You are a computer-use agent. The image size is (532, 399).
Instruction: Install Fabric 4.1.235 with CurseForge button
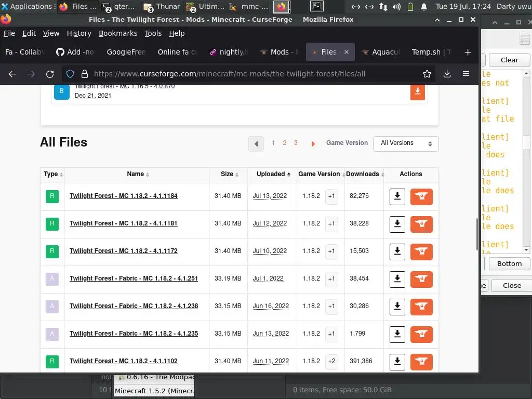click(x=421, y=334)
